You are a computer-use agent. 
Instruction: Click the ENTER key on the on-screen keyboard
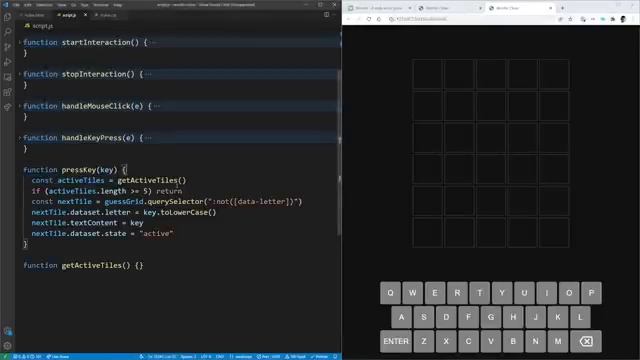396,341
